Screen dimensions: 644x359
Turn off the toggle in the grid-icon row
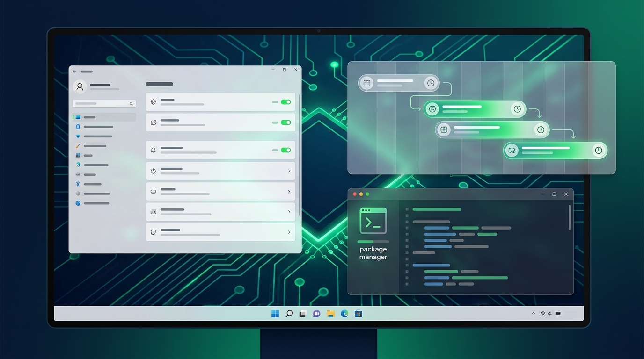click(285, 122)
